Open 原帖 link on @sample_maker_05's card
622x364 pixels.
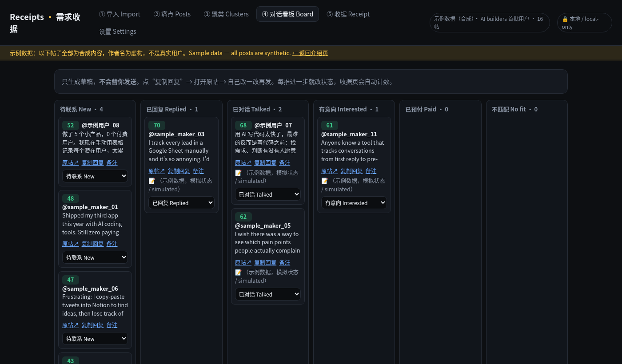[243, 263]
